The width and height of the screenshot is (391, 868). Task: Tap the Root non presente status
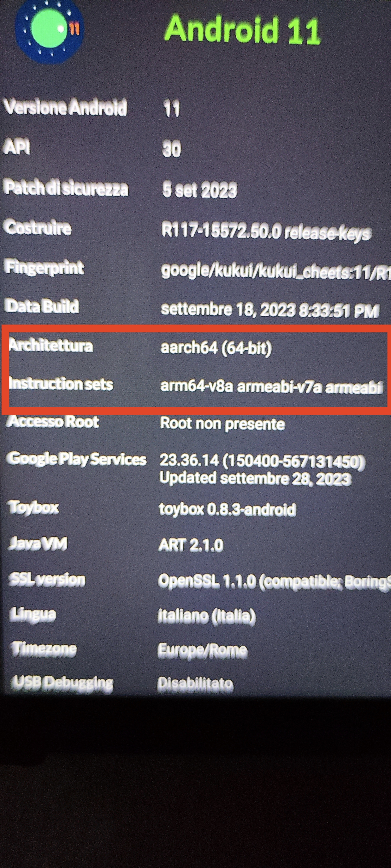[x=223, y=424]
